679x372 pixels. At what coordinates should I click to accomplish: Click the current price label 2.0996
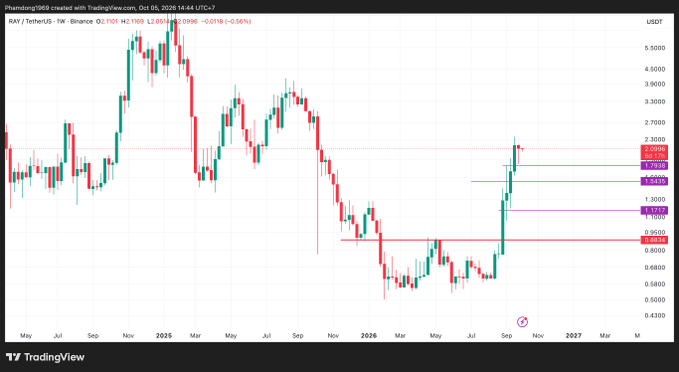coord(654,149)
